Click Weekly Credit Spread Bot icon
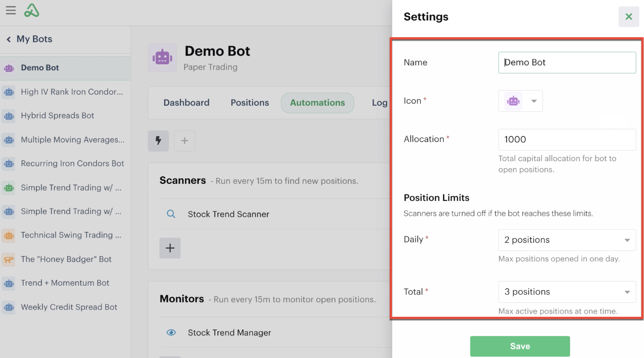The height and width of the screenshot is (358, 644). coord(9,307)
